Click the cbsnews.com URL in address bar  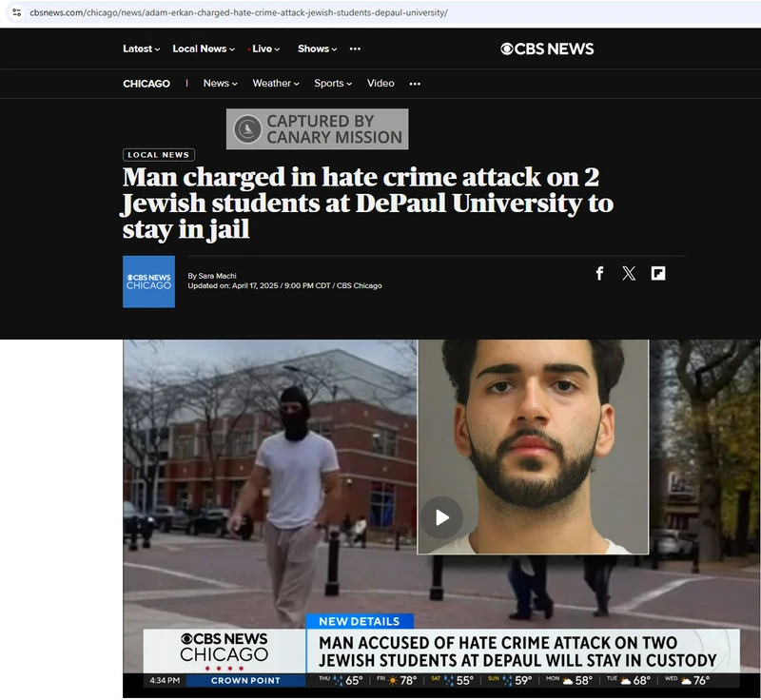coord(239,12)
